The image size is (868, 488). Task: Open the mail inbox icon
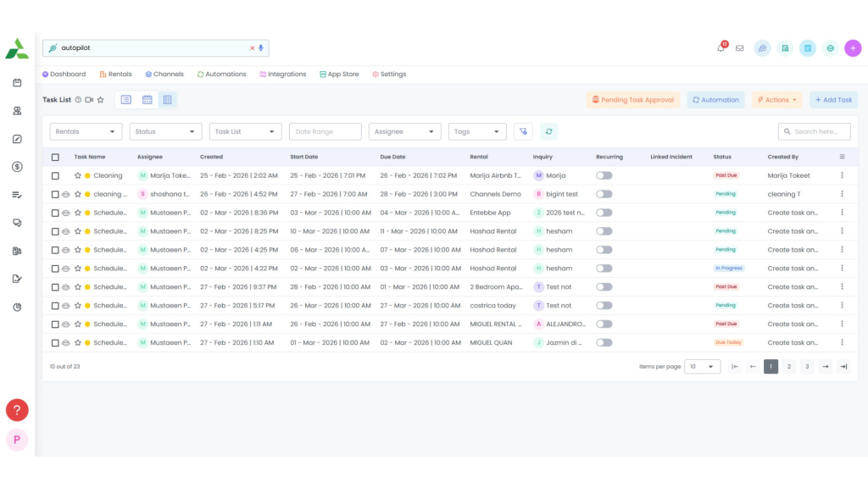[x=739, y=48]
